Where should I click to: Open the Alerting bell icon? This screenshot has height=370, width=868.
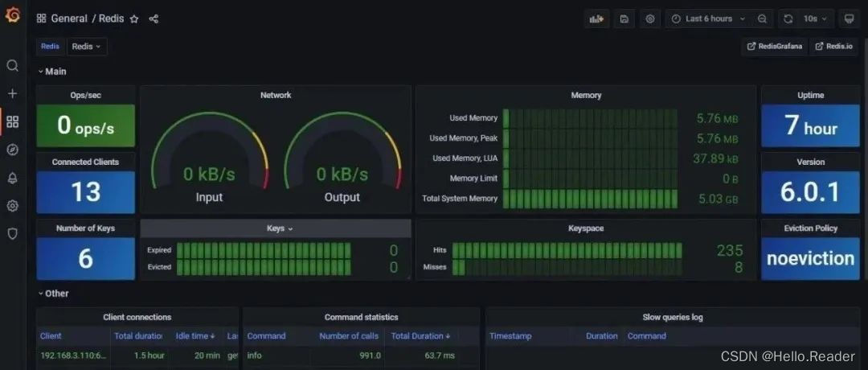pyautogui.click(x=12, y=178)
